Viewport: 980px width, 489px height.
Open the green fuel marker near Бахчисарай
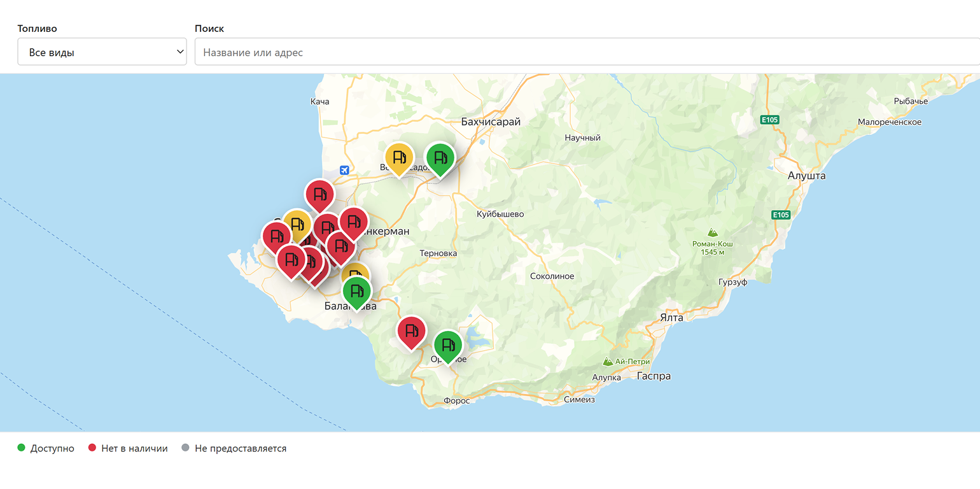(440, 158)
